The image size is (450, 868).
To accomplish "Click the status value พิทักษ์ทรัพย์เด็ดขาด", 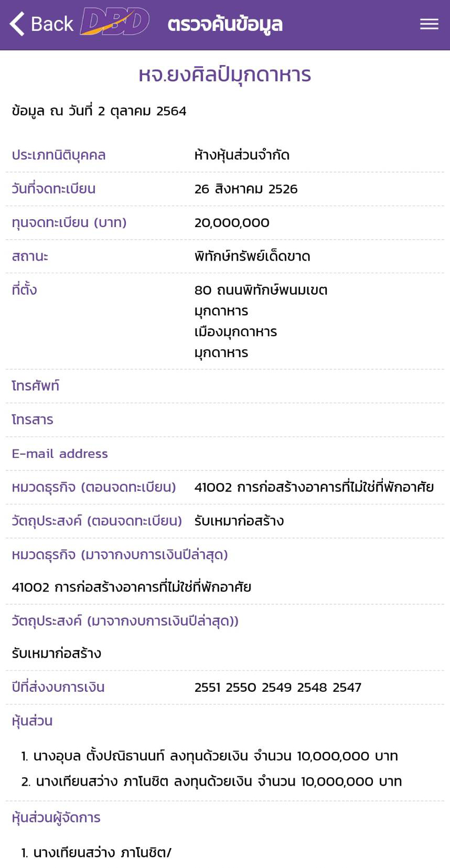I will [x=252, y=256].
